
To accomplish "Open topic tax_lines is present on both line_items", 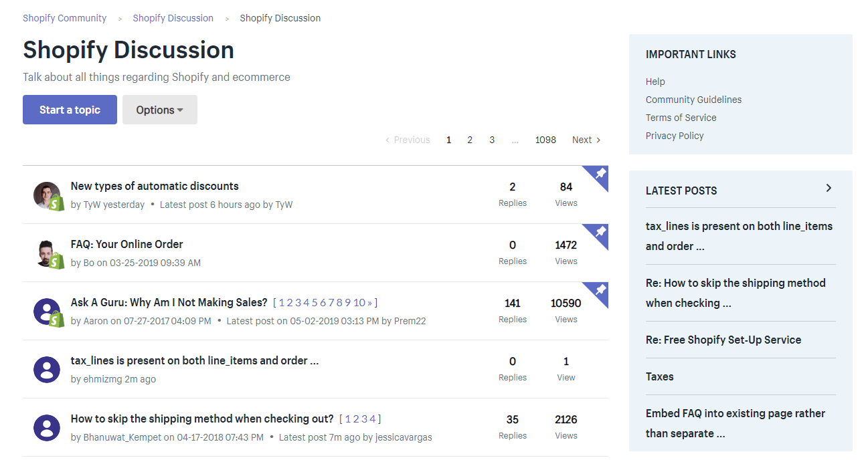I will coord(195,360).
